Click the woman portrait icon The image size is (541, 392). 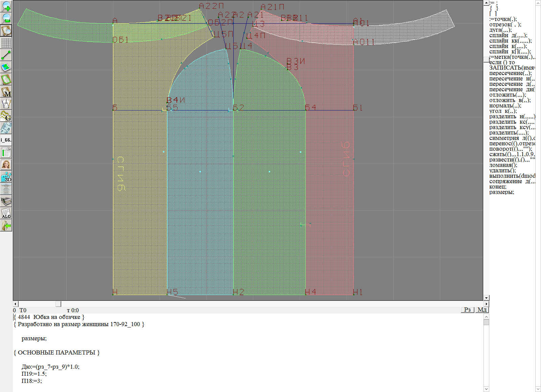6,165
